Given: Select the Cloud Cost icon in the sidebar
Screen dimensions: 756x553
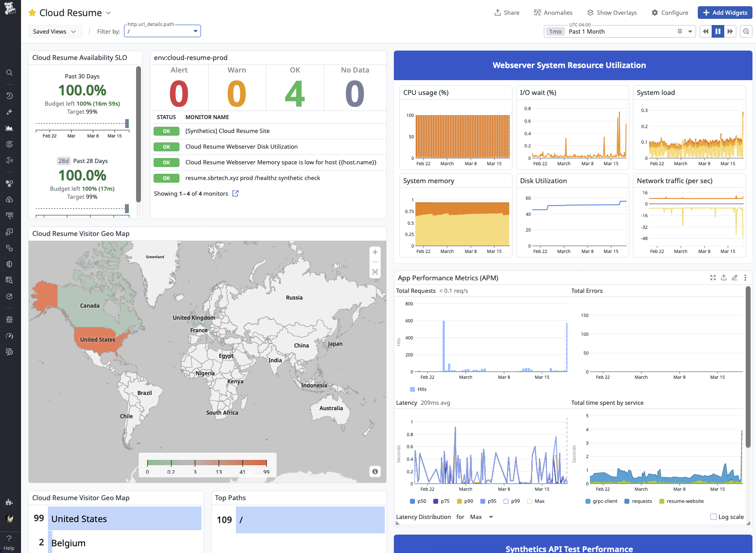Looking at the screenshot, I should 10,200.
